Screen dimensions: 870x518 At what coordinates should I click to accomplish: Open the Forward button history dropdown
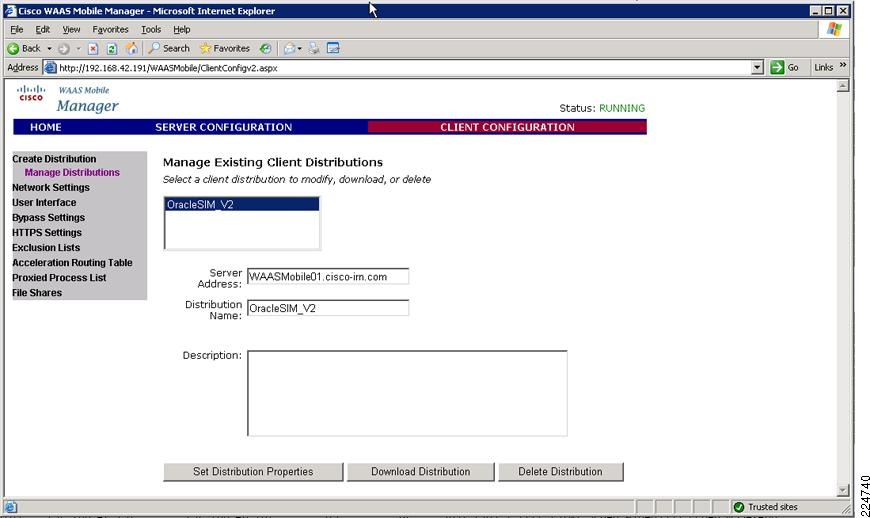click(78, 49)
